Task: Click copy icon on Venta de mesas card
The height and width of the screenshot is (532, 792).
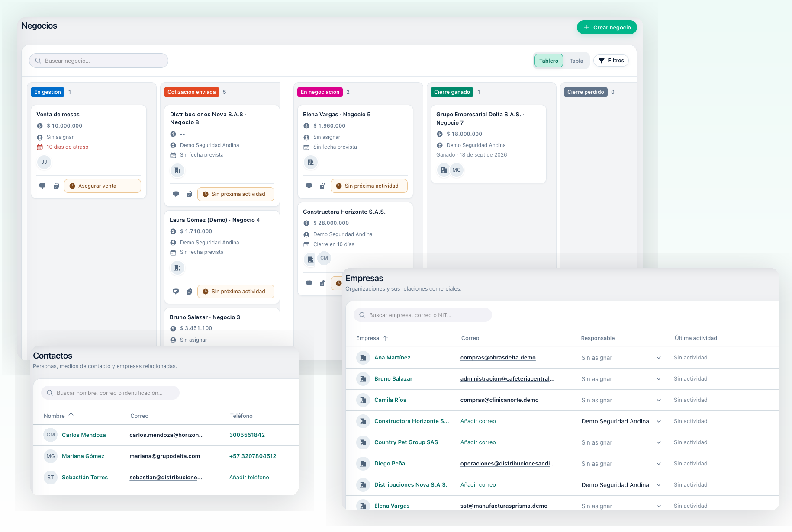Action: (x=56, y=186)
